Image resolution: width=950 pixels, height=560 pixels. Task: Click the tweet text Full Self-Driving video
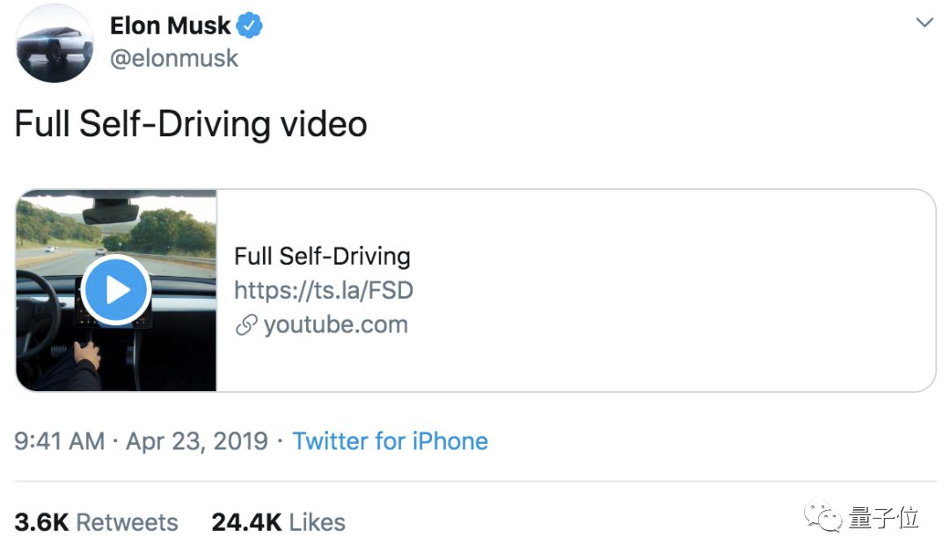[x=190, y=124]
